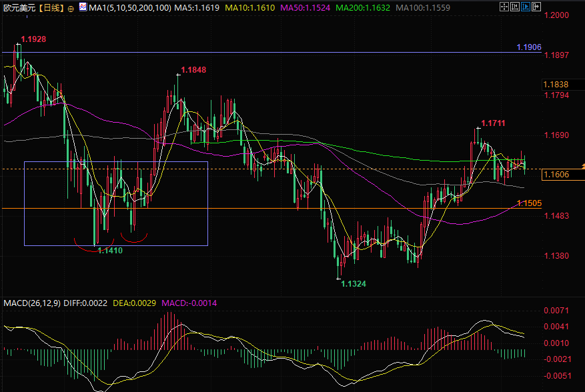Select the 1.1906 blue horizontal line label
Screen dimensions: 585x392
click(x=529, y=47)
